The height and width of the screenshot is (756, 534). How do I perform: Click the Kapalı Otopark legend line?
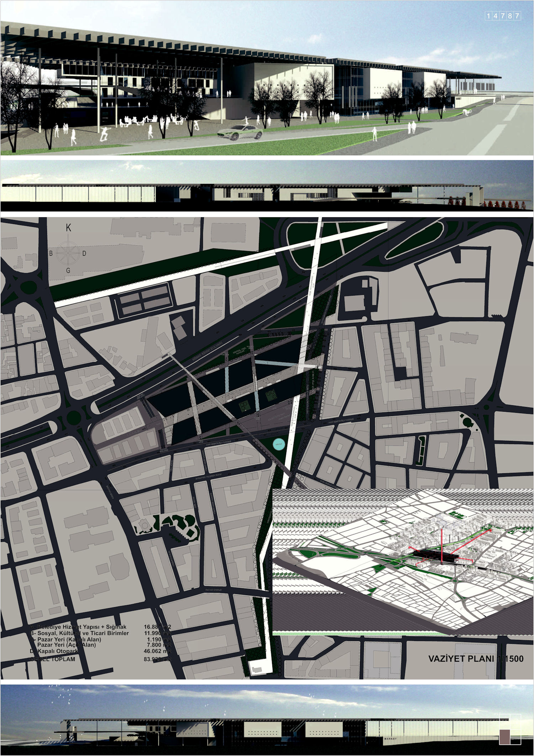[55, 651]
